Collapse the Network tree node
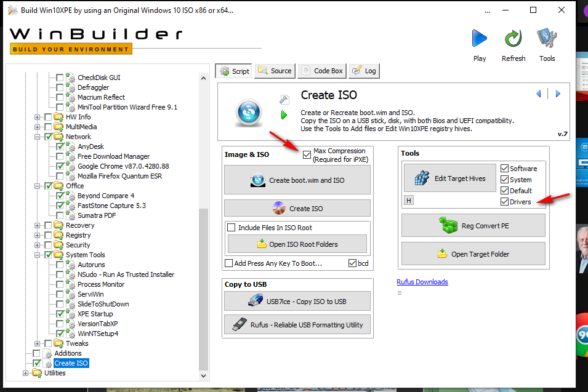This screenshot has height=392, width=588. tap(37, 137)
